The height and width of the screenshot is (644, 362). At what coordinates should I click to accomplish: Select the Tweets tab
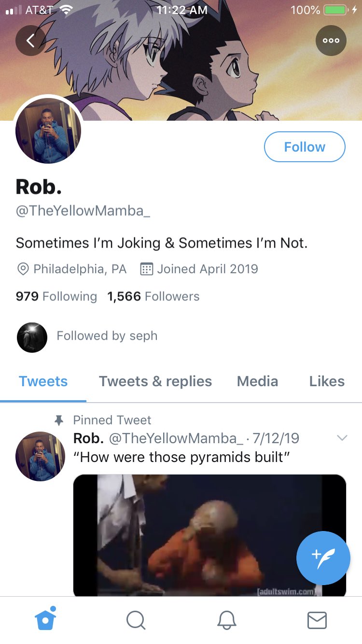43,381
